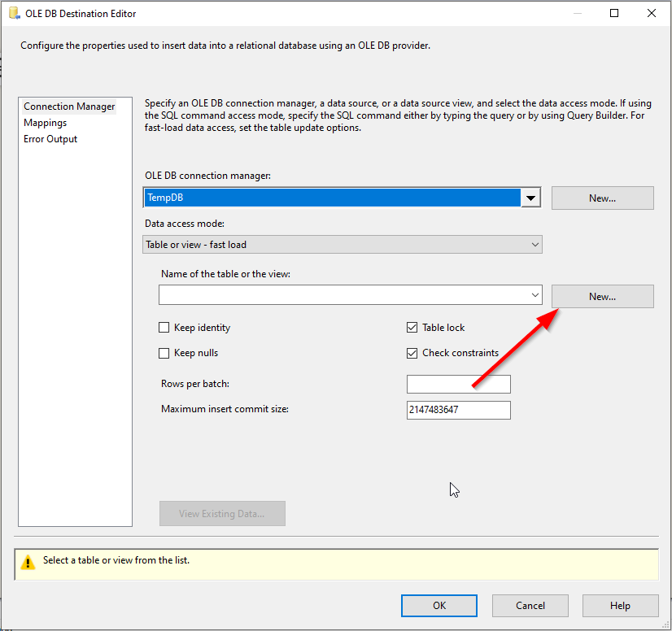The height and width of the screenshot is (631, 672).
Task: Click New button to create table
Action: click(x=602, y=297)
